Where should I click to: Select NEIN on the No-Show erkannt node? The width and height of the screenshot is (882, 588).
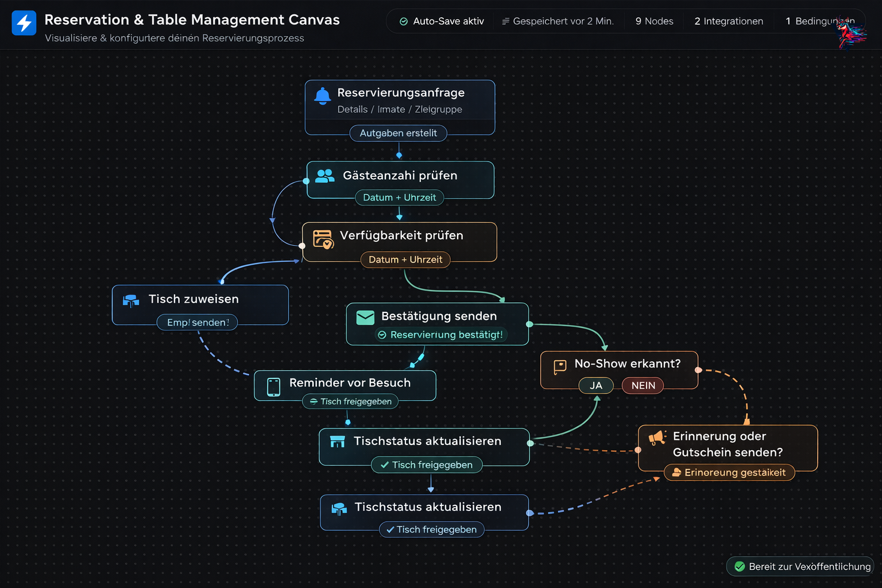[643, 385]
